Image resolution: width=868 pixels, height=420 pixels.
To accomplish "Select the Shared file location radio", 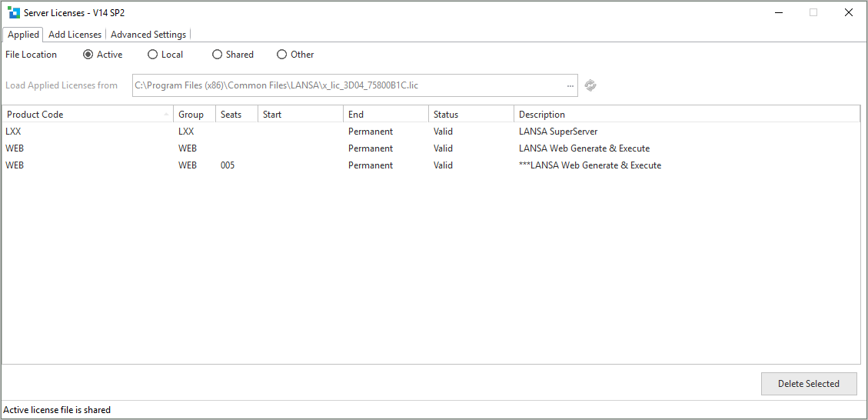I will pos(218,55).
